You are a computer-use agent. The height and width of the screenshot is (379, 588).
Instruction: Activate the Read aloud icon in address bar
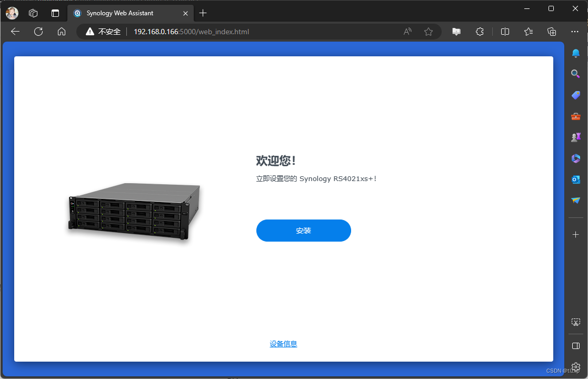point(407,32)
